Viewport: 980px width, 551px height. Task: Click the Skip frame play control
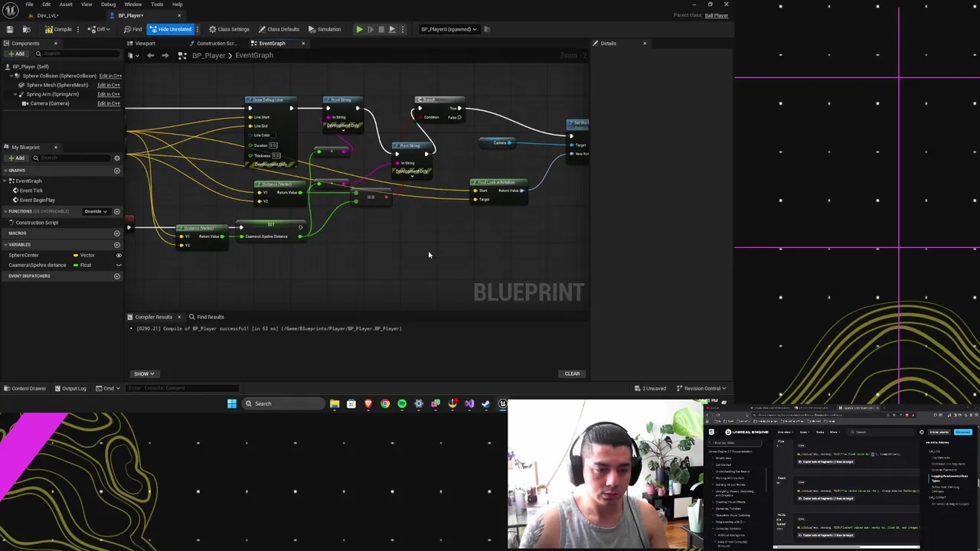[371, 29]
